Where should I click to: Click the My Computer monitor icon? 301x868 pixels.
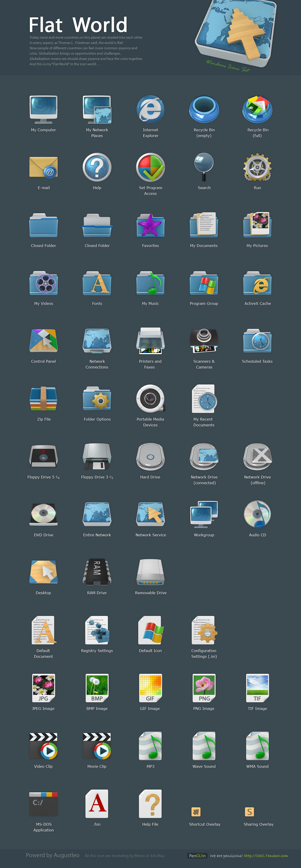click(44, 109)
